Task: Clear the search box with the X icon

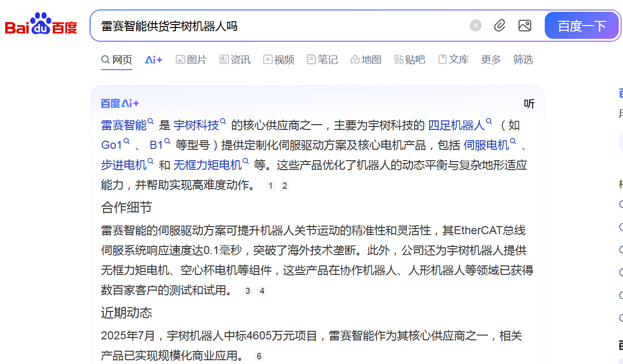Action: (476, 26)
